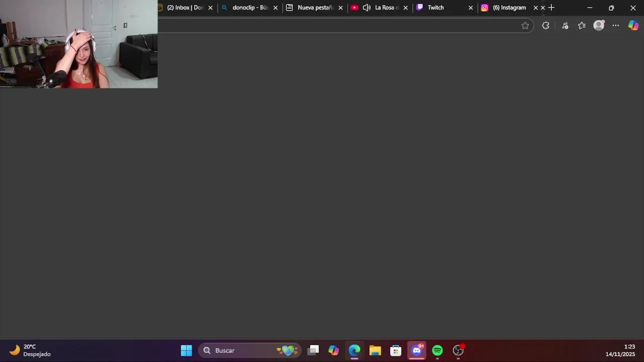Switch to the donoclip search tab
Screen dimensions: 644x362
[250, 8]
